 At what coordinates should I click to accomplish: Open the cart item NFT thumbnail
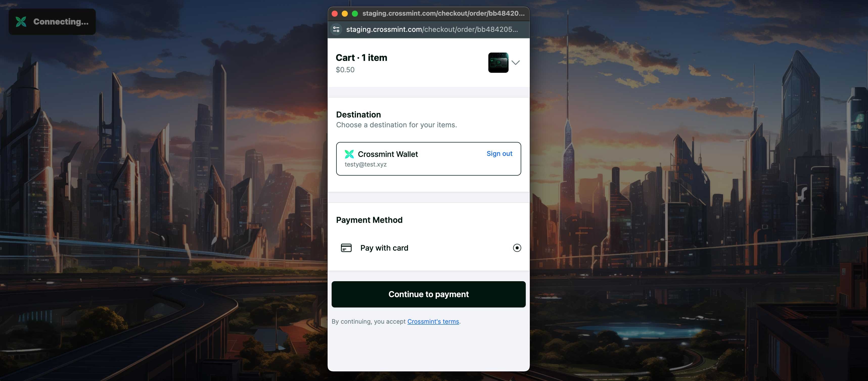[498, 63]
